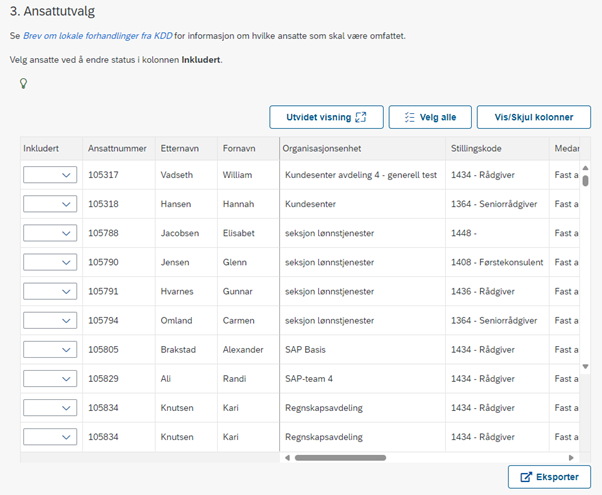Open Inkludert dropdown for Jensen Glenn

[50, 262]
